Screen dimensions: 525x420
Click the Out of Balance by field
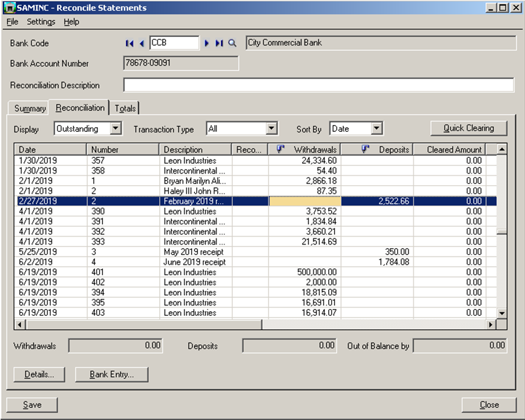[460, 345]
